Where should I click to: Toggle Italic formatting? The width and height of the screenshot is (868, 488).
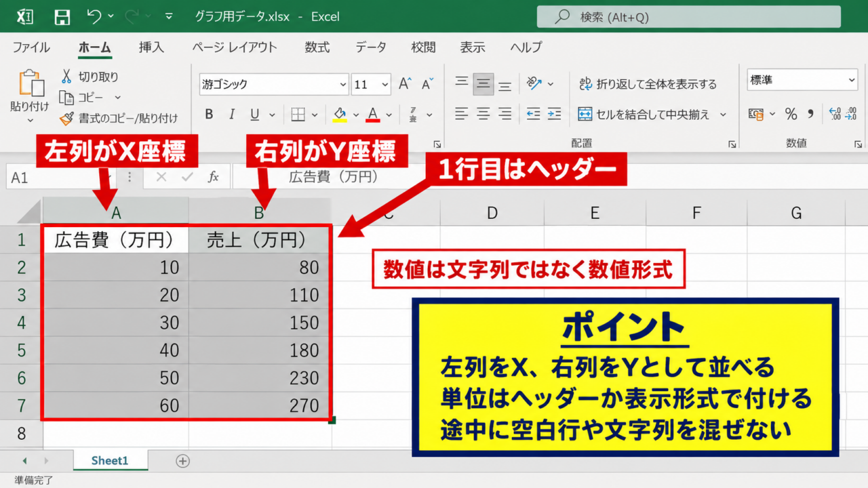[x=232, y=114]
